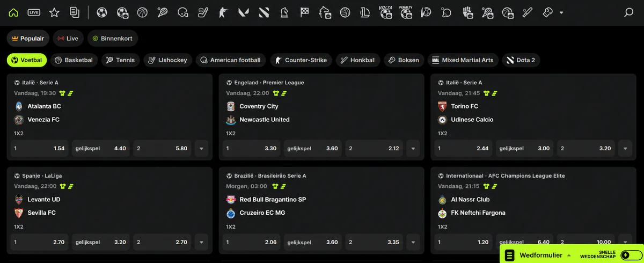Viewport: 644px width, 263px height.
Task: Open the Valorant icon in sports bar
Action: tap(243, 12)
